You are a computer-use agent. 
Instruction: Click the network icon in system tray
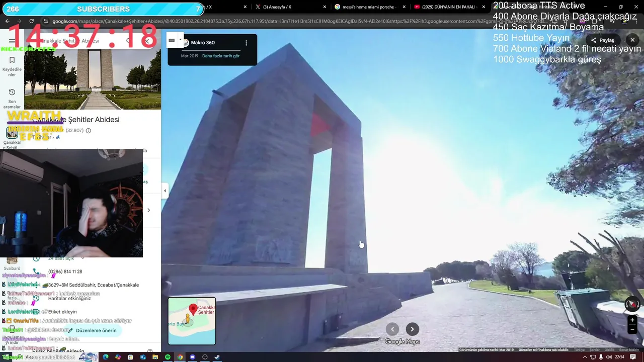pos(593,357)
